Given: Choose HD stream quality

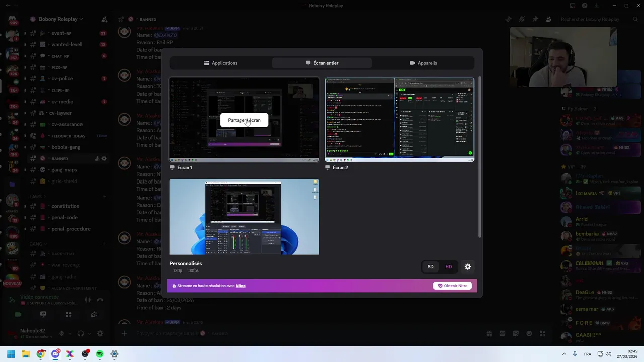Looking at the screenshot, I should pyautogui.click(x=448, y=267).
